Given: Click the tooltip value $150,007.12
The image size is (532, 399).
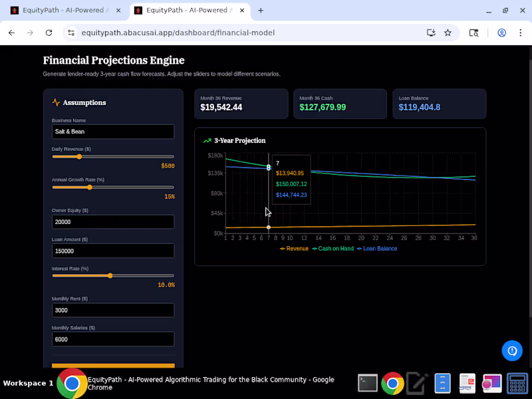Looking at the screenshot, I should click(x=291, y=184).
